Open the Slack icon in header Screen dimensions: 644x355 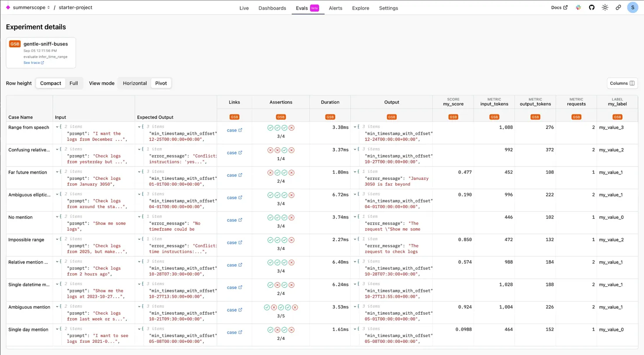(578, 7)
